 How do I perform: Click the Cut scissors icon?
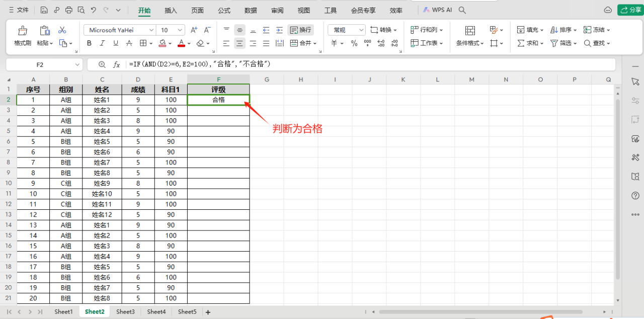click(62, 30)
